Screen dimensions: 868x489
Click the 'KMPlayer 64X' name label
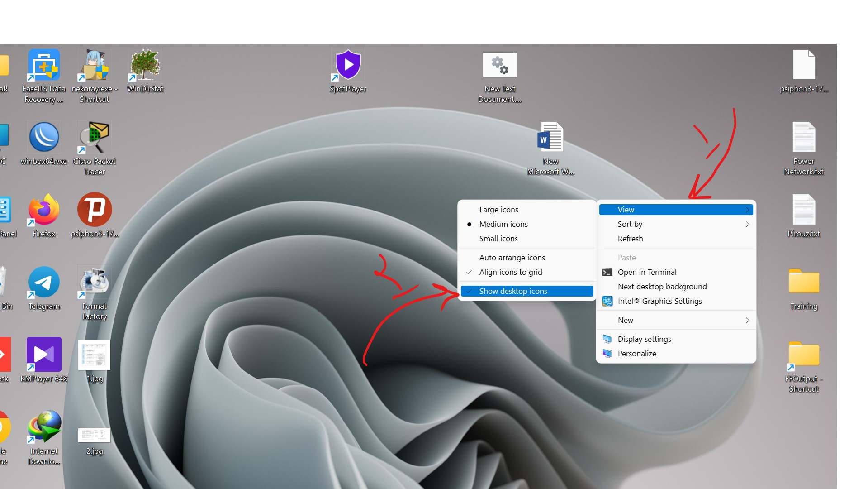tap(44, 379)
